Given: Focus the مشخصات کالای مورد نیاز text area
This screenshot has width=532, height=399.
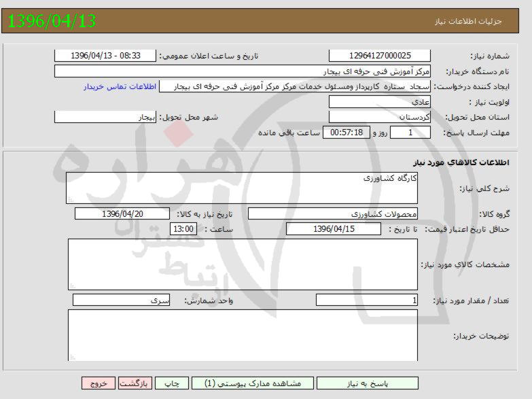Looking at the screenshot, I should [x=243, y=264].
